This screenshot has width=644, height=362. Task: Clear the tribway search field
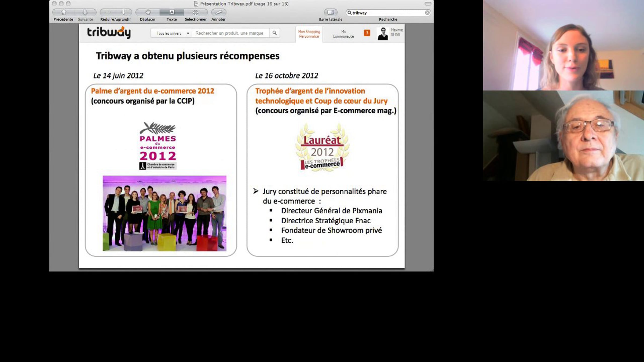(x=427, y=13)
